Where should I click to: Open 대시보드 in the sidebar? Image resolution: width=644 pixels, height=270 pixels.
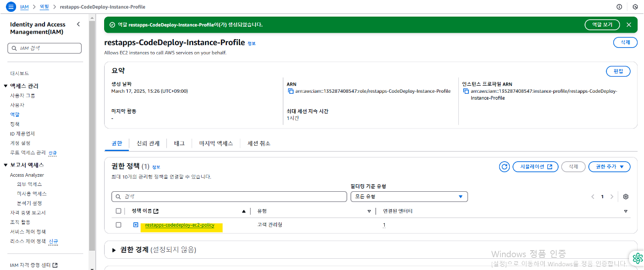19,73
